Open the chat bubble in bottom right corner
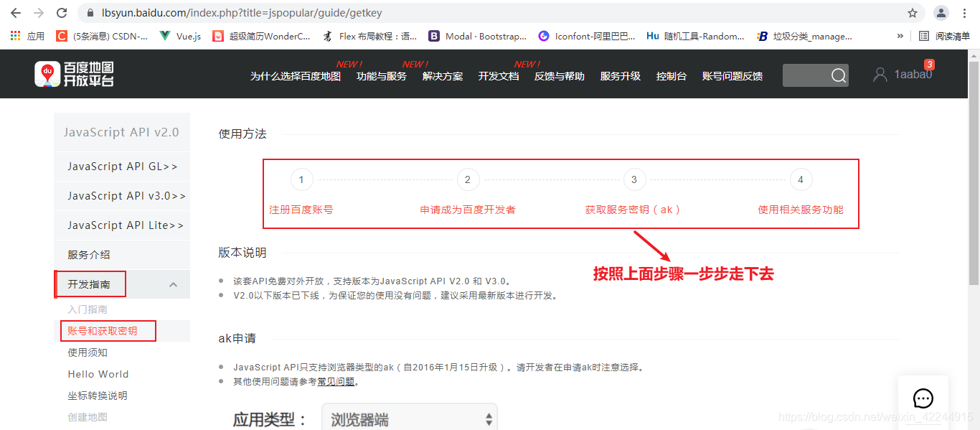 coord(923,398)
